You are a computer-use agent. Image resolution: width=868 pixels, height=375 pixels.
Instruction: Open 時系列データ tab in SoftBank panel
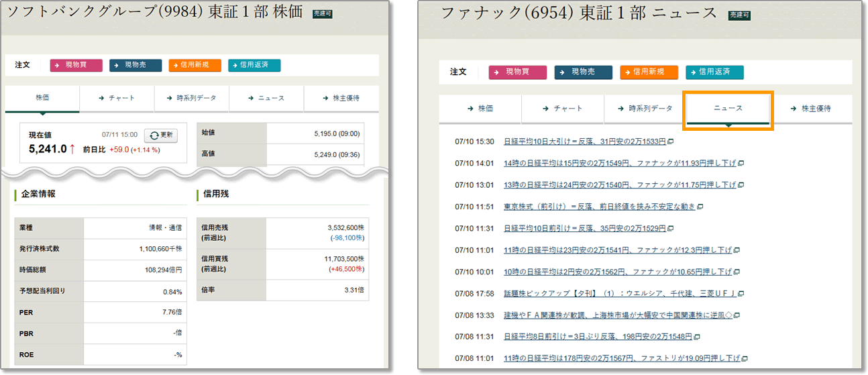[191, 98]
